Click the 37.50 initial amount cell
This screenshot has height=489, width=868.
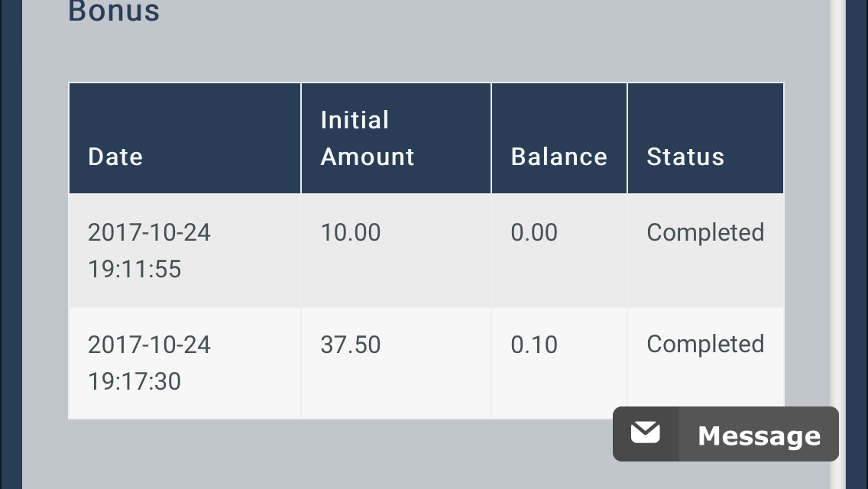(x=397, y=363)
